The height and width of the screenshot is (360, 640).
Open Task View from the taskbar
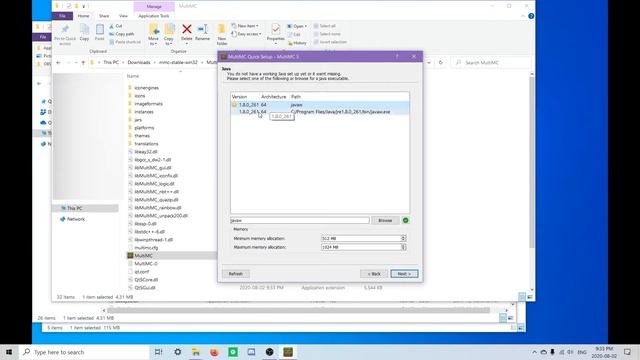coord(158,352)
